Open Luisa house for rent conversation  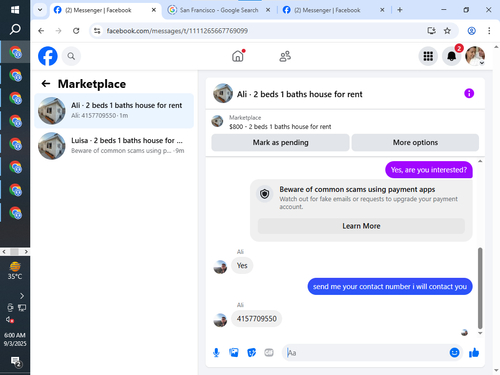pos(114,146)
